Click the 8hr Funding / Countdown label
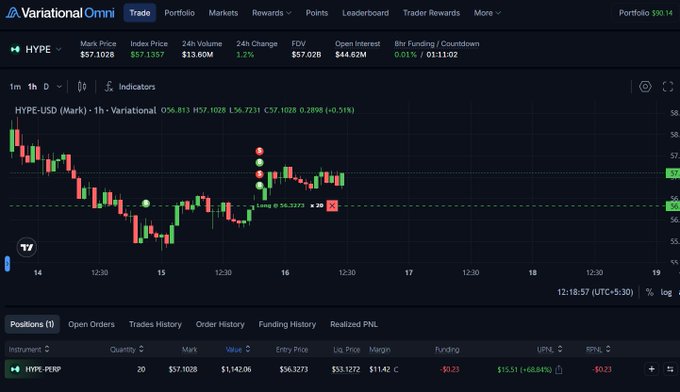Viewport: 680px width, 392px height. 437,44
